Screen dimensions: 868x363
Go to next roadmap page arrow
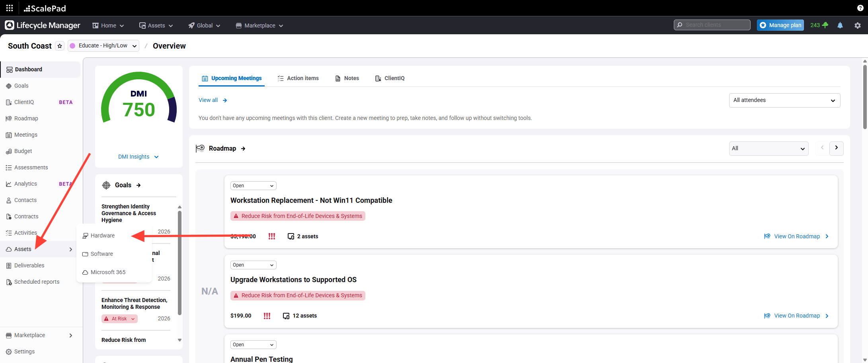click(x=836, y=148)
